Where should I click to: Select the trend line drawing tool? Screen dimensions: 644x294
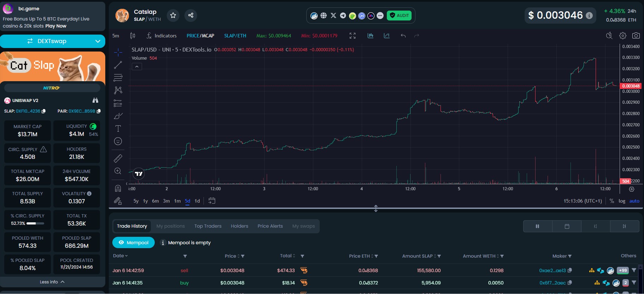pyautogui.click(x=118, y=65)
